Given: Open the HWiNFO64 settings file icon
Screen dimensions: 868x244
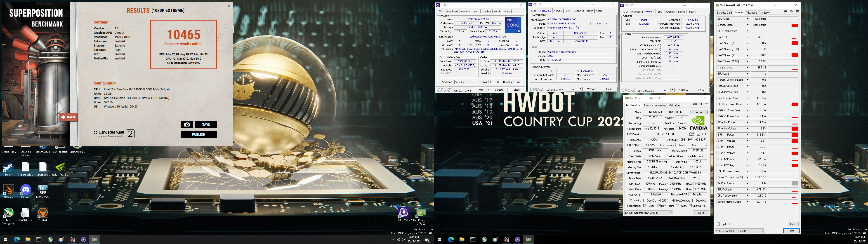Looking at the screenshot, I should coord(26,214).
